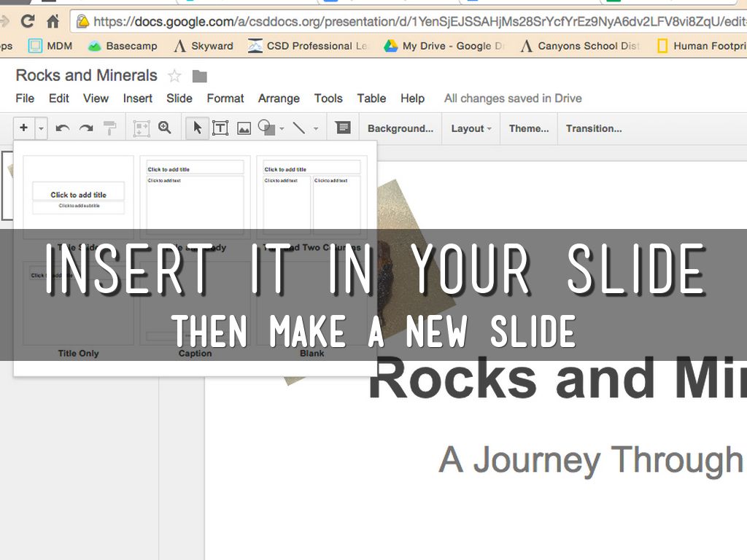The height and width of the screenshot is (560, 747).
Task: Click the zoom magnifier tool
Action: tap(165, 128)
